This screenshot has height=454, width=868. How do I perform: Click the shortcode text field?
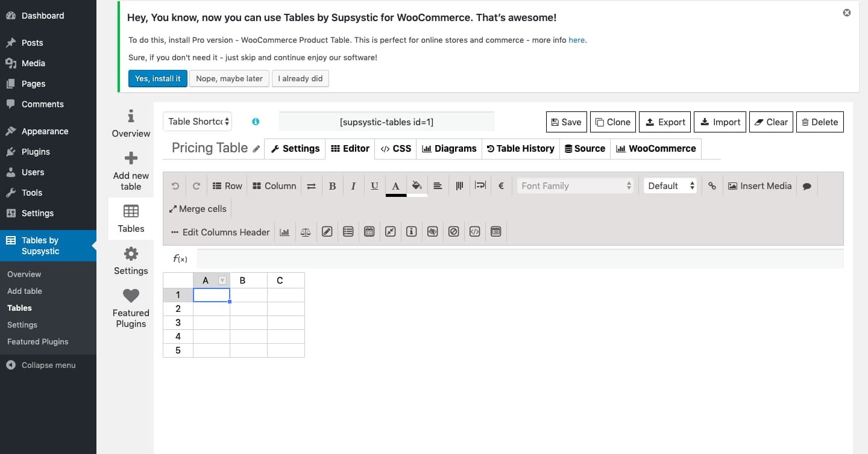point(386,122)
